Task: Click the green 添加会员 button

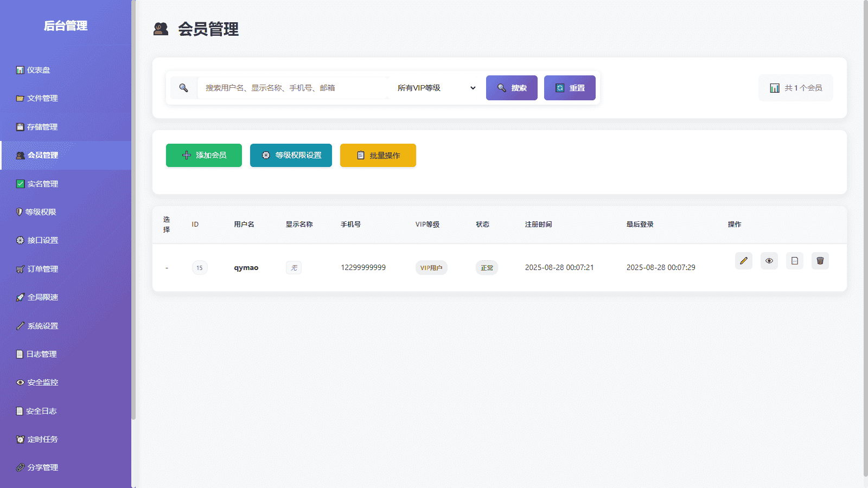Action: pos(203,156)
